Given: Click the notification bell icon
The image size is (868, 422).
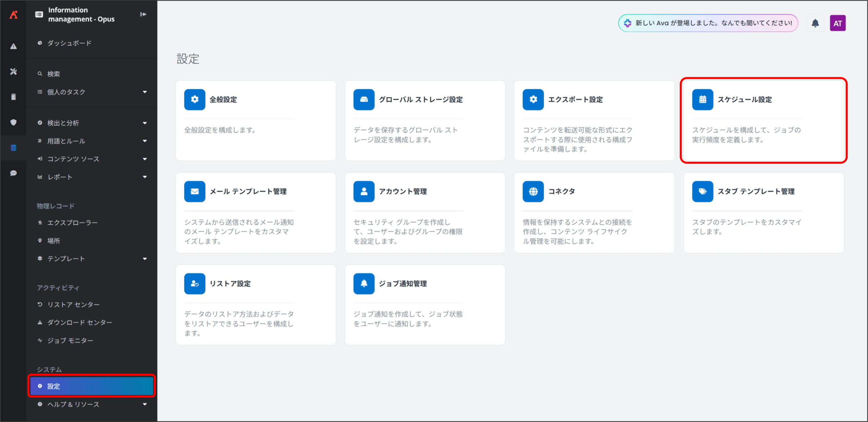Looking at the screenshot, I should click(x=815, y=23).
